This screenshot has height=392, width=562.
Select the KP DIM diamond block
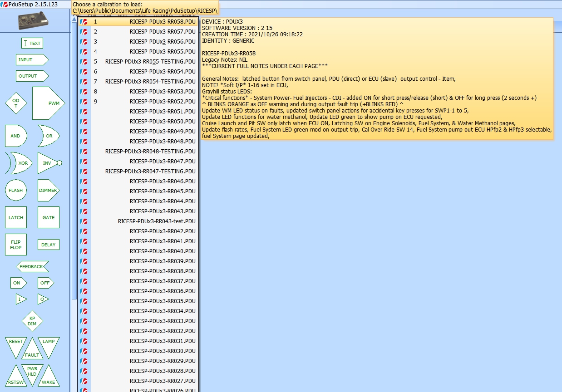pos(32,321)
